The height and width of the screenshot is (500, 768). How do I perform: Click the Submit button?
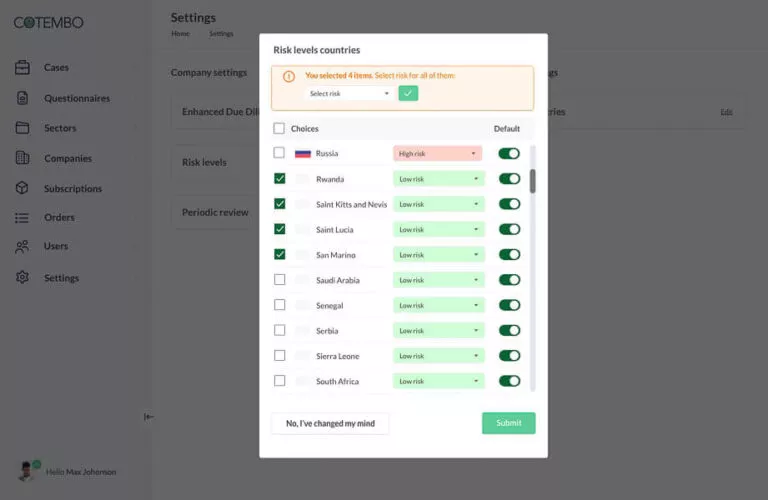tap(508, 423)
